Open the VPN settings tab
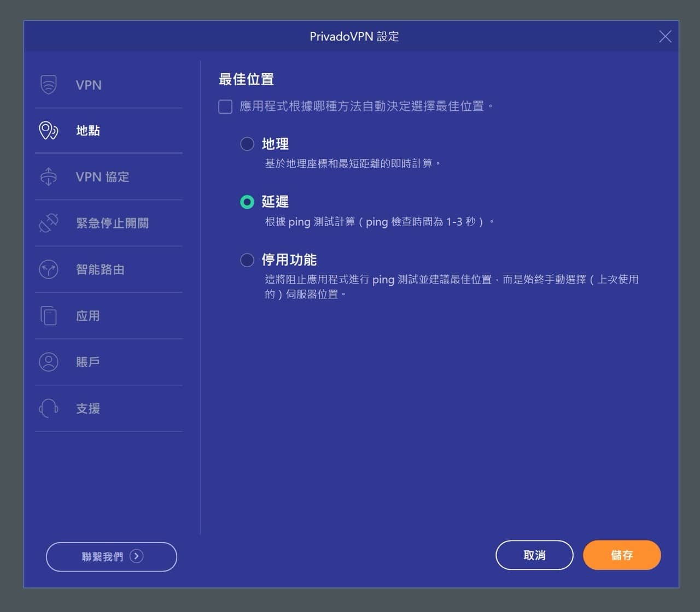Screen dimensions: 700x612 click(109, 85)
